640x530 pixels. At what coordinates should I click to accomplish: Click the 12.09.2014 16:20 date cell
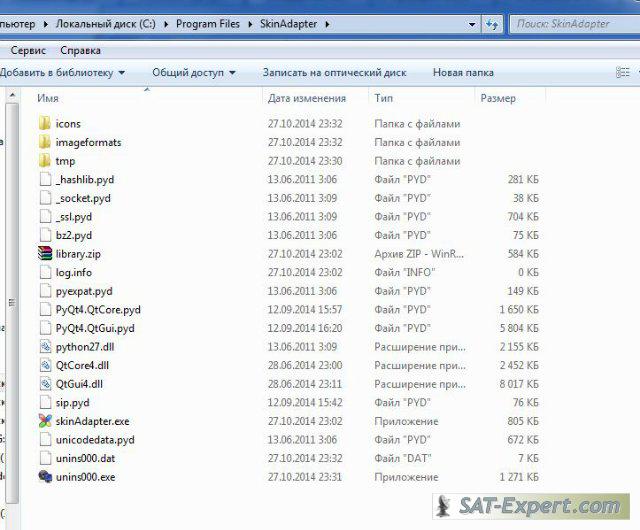(305, 328)
